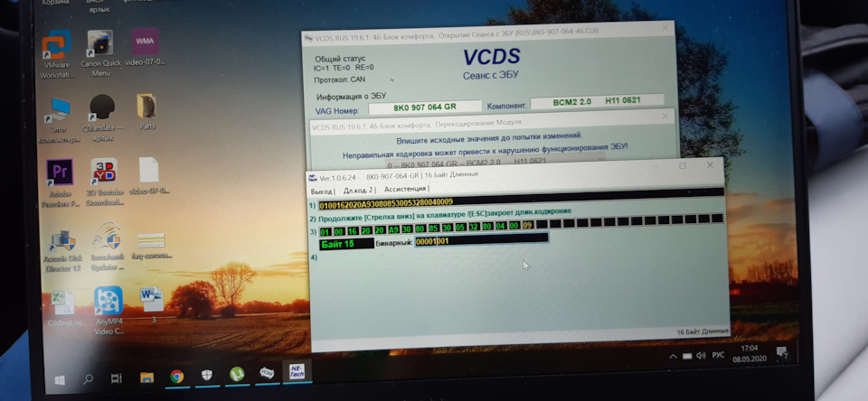Open the Дл.код. 2 menu
This screenshot has width=868, height=401.
(x=358, y=191)
